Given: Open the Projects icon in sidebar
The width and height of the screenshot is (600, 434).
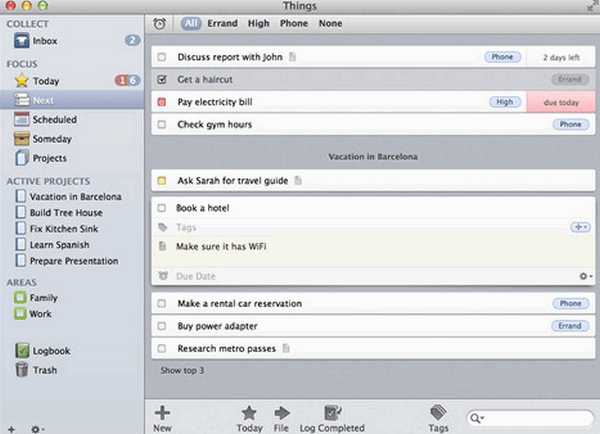Looking at the screenshot, I should pyautogui.click(x=22, y=158).
